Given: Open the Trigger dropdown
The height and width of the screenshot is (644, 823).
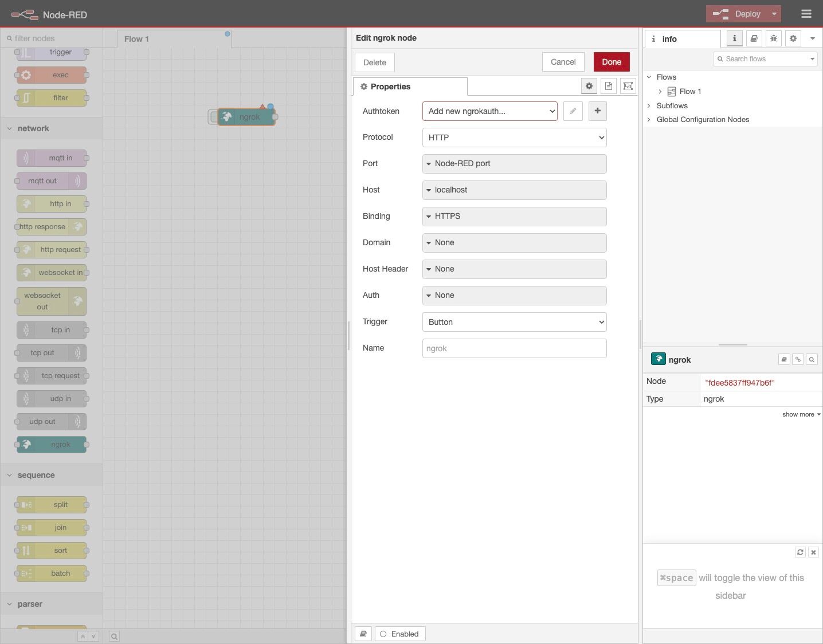Looking at the screenshot, I should [x=514, y=322].
